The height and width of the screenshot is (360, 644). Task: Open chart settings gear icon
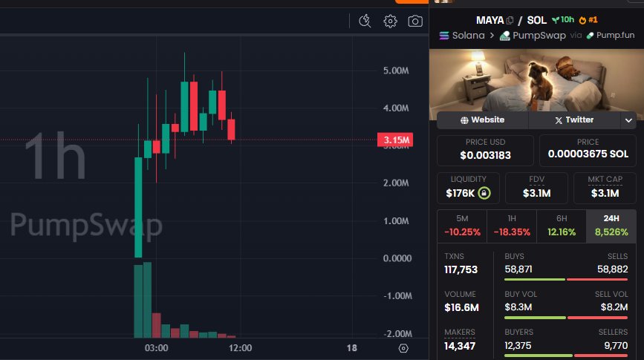coord(390,21)
